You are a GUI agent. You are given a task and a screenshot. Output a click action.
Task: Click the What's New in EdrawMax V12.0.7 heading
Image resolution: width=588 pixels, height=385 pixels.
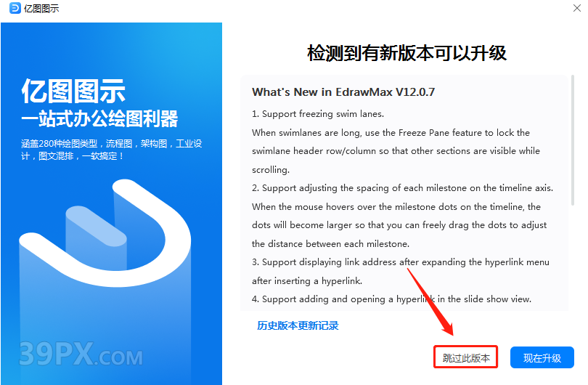pos(343,92)
